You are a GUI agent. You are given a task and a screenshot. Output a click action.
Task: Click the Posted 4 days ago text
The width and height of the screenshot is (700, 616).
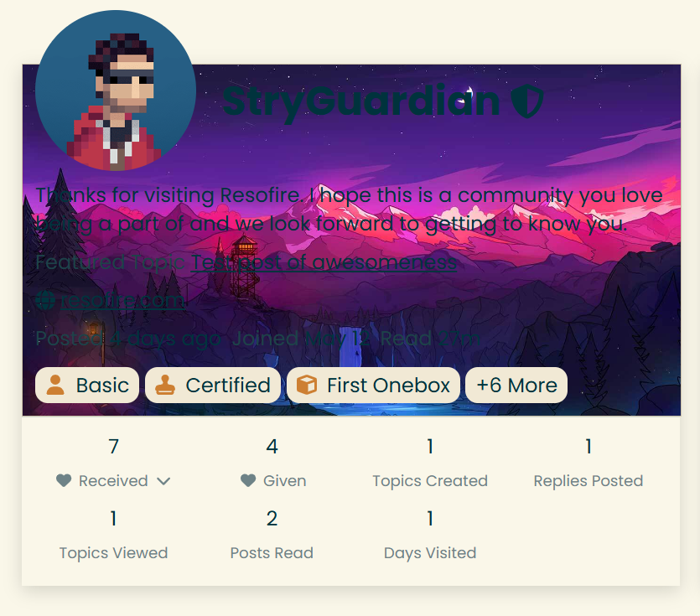(x=128, y=339)
